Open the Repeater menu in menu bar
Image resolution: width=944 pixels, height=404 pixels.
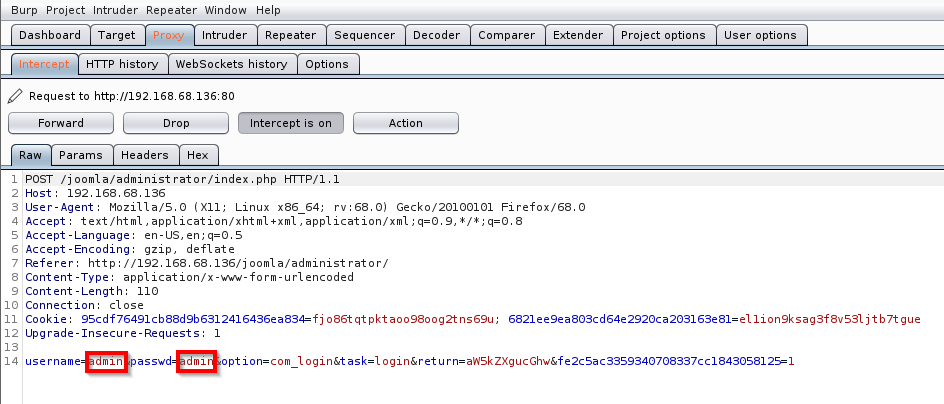pyautogui.click(x=172, y=10)
